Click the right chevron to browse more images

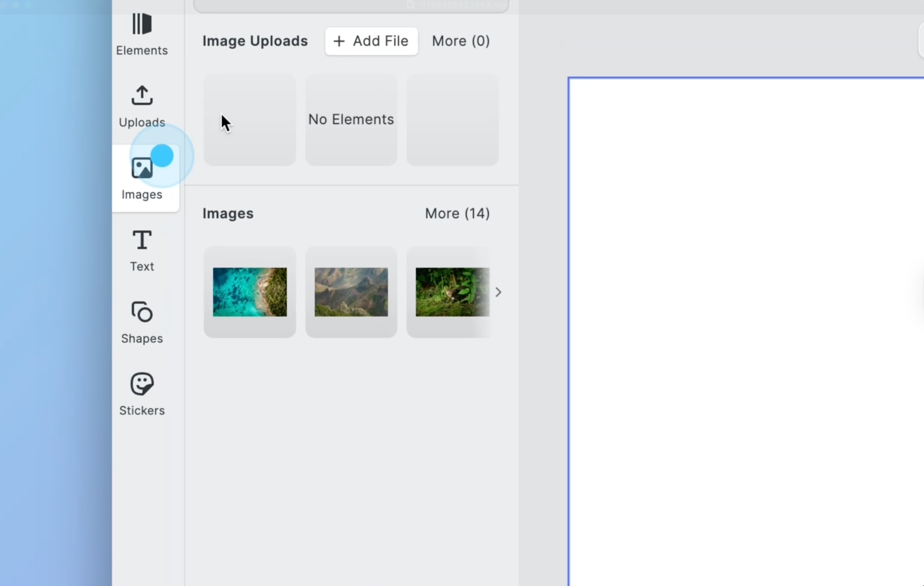coord(498,292)
